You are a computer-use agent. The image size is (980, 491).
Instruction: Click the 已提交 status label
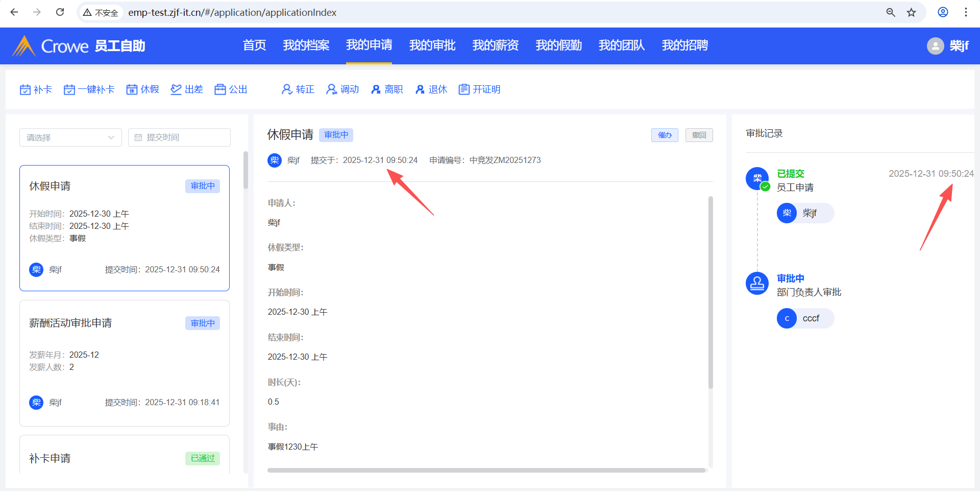pos(791,174)
